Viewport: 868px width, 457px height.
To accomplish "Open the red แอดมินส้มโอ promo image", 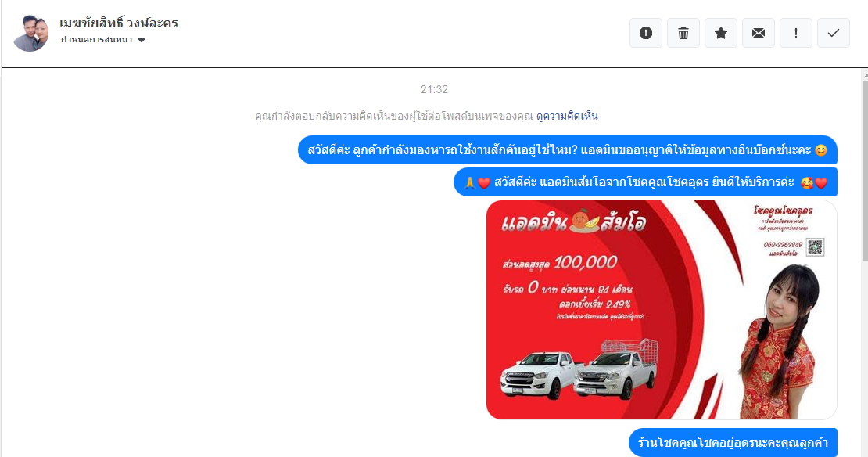I will click(662, 310).
